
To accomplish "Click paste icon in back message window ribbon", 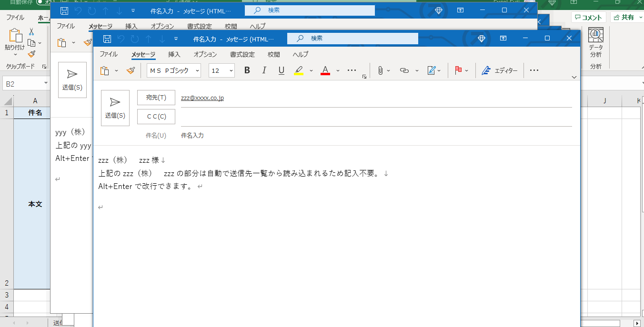I will (x=61, y=42).
